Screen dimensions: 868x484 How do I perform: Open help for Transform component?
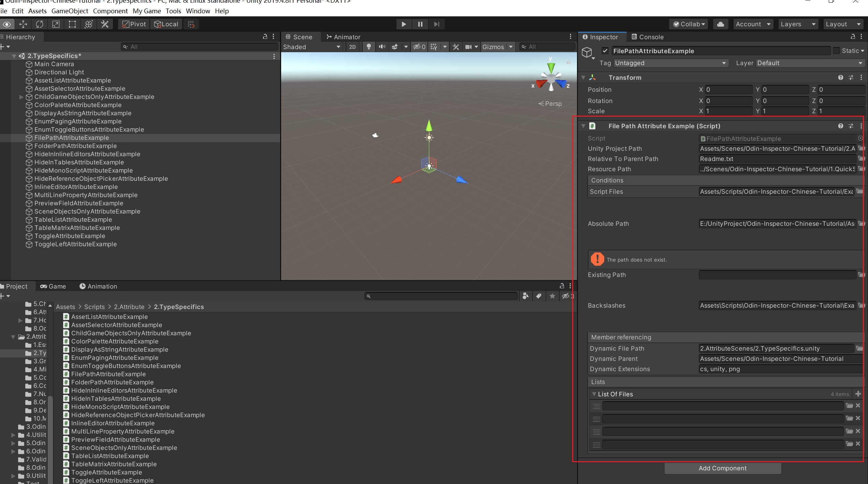click(x=841, y=78)
